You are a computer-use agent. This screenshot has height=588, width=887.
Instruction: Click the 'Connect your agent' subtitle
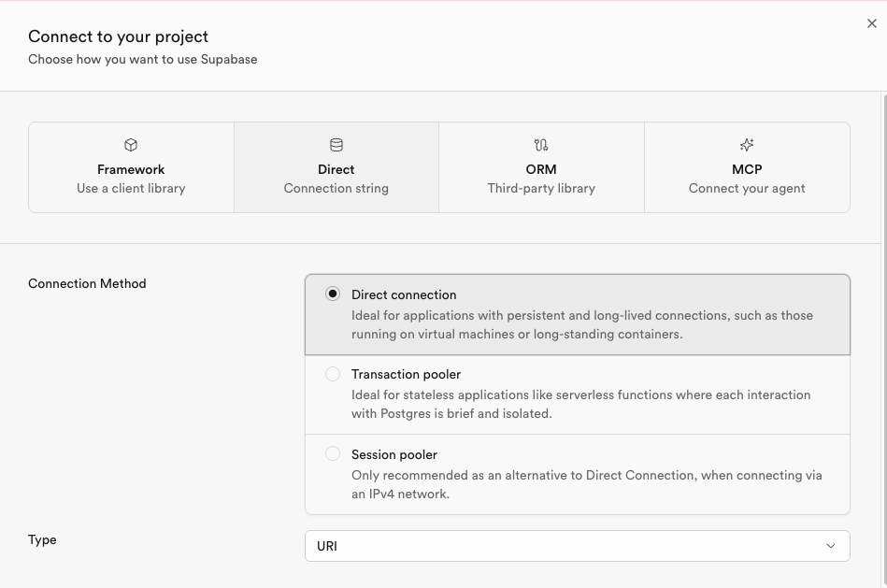point(747,189)
